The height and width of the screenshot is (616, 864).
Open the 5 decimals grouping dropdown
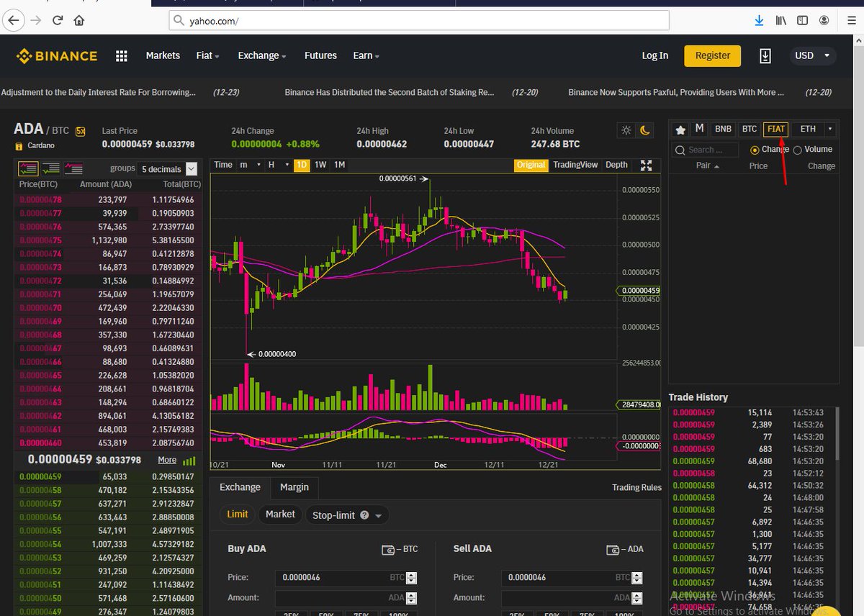click(168, 169)
